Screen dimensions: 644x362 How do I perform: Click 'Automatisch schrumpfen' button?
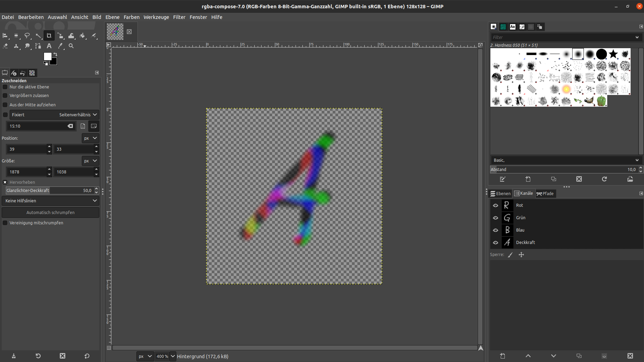click(x=51, y=212)
